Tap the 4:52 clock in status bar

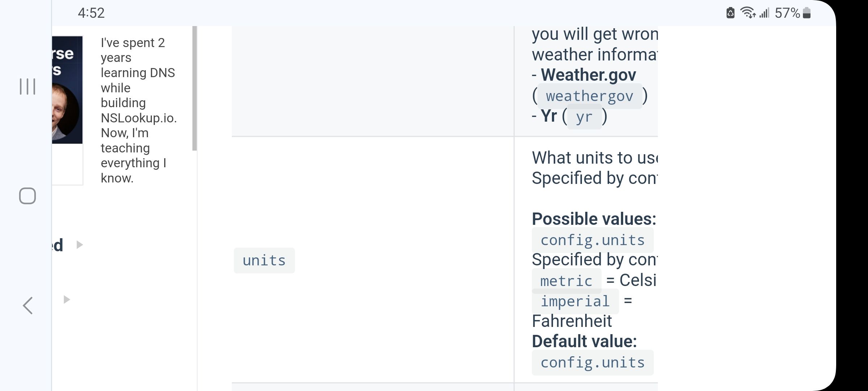(91, 13)
